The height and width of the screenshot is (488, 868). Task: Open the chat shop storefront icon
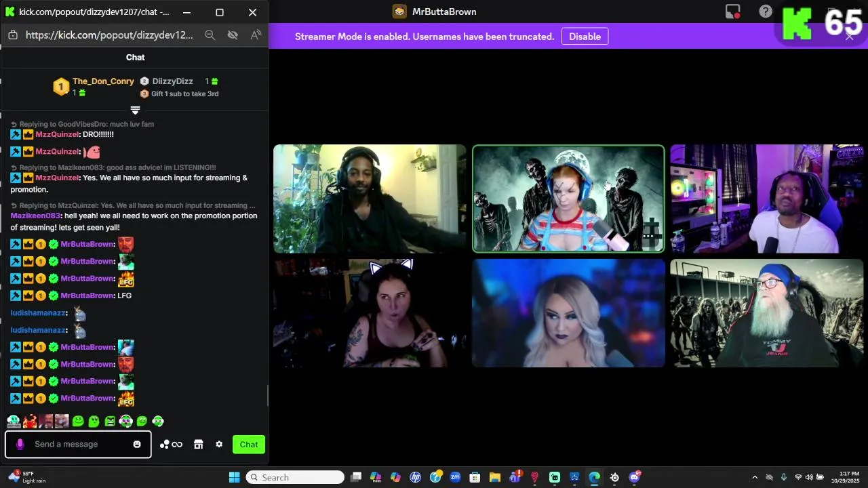coord(199,445)
